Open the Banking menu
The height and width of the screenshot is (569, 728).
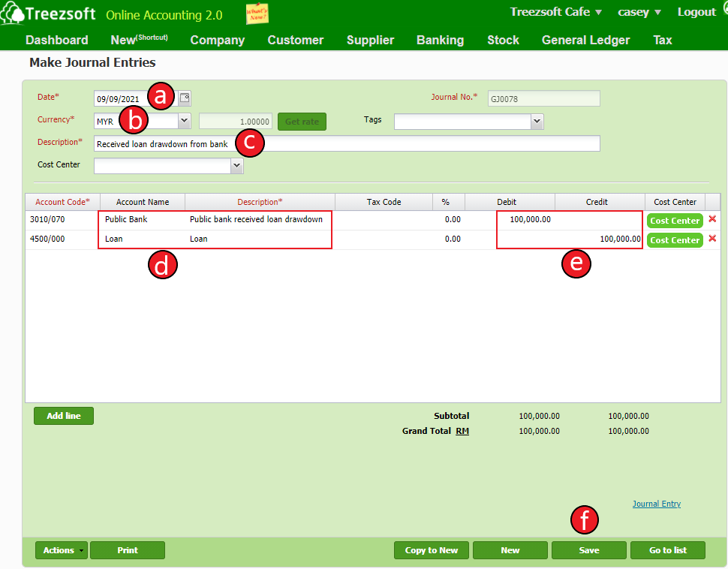click(440, 40)
